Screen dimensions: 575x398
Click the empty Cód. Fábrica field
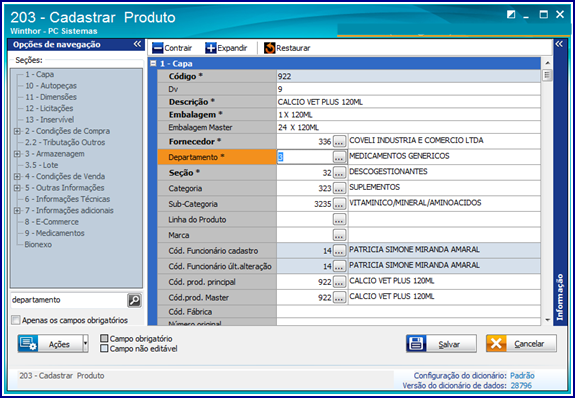coord(408,312)
